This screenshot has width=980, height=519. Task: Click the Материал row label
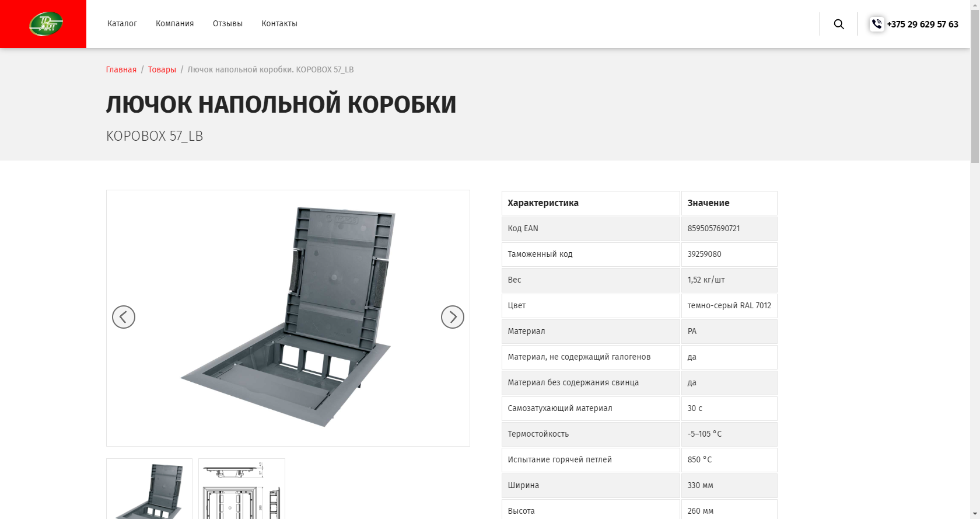click(x=526, y=331)
